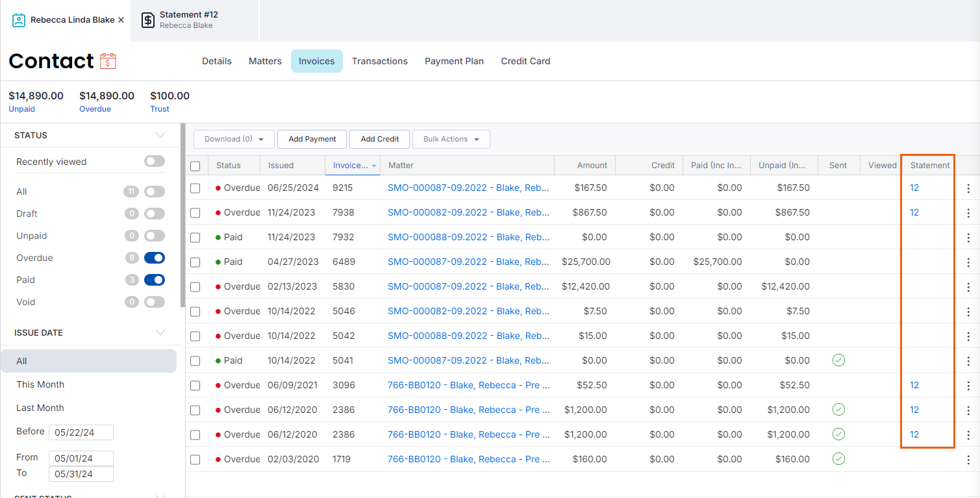Click the sent checkmark icon for invoice 1719
This screenshot has height=498, width=980.
838,459
